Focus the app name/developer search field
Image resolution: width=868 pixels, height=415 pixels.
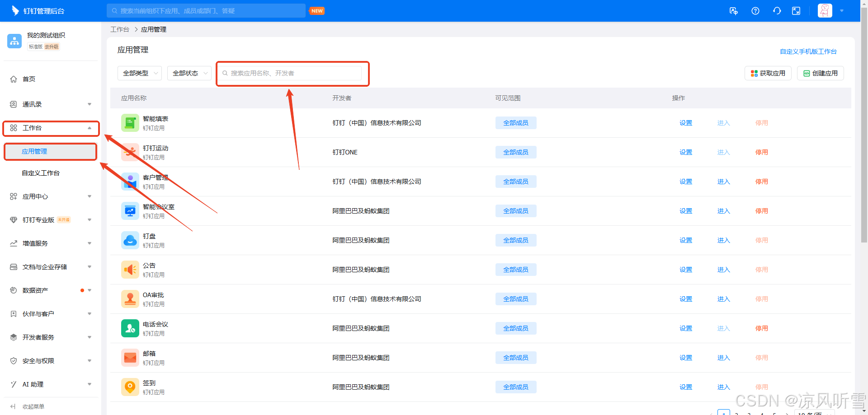coord(290,73)
